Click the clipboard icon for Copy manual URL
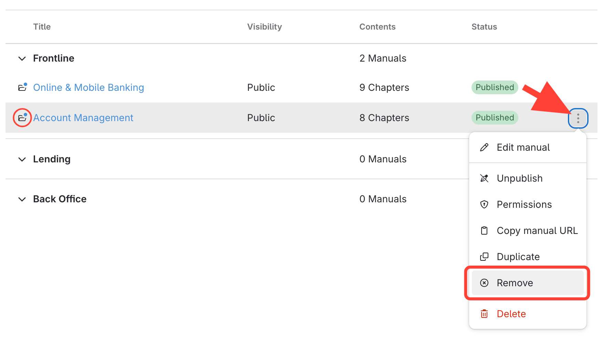Screen dimensions: 603x364 (x=484, y=231)
